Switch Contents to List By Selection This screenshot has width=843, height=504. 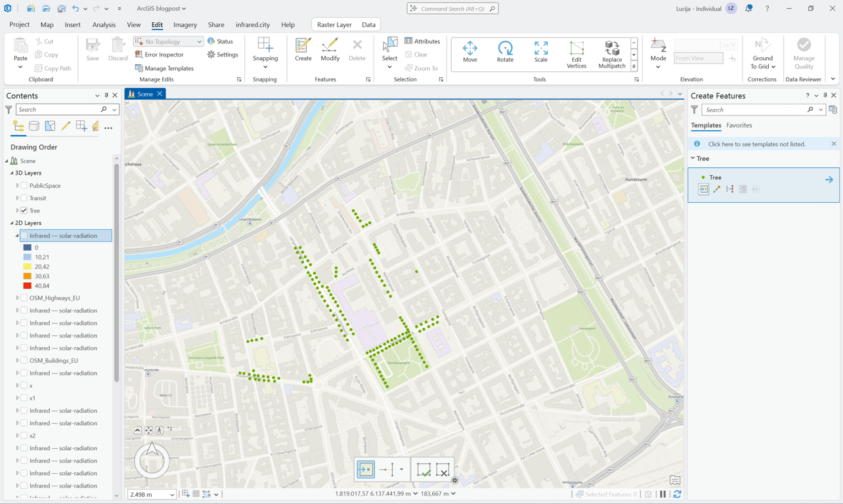click(x=50, y=127)
